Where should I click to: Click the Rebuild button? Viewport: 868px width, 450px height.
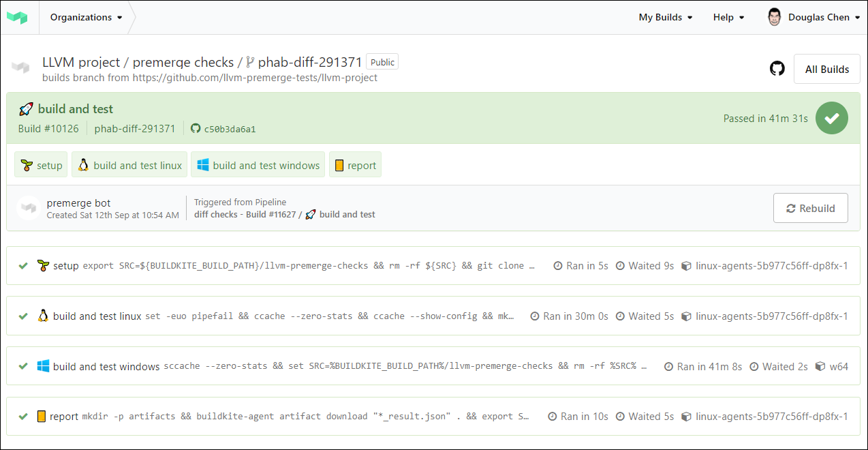[x=810, y=208]
